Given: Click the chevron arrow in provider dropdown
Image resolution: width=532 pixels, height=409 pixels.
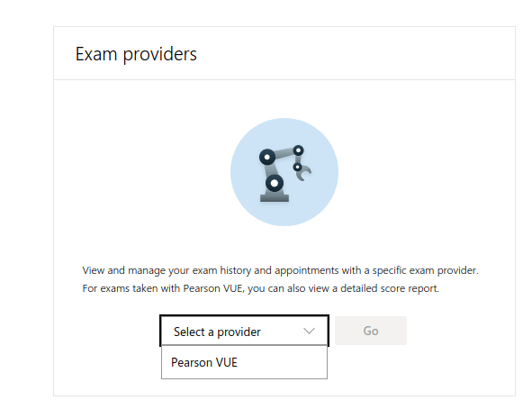Looking at the screenshot, I should 309,331.
